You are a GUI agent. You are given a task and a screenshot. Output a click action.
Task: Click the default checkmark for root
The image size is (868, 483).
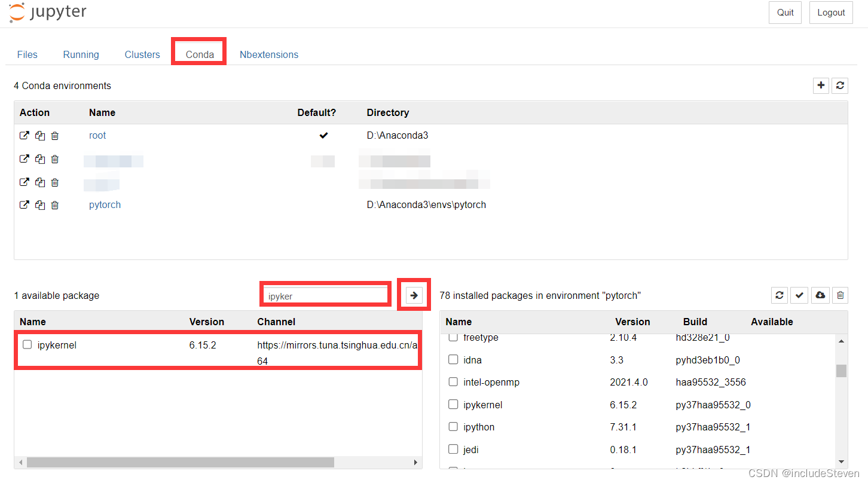click(x=323, y=136)
